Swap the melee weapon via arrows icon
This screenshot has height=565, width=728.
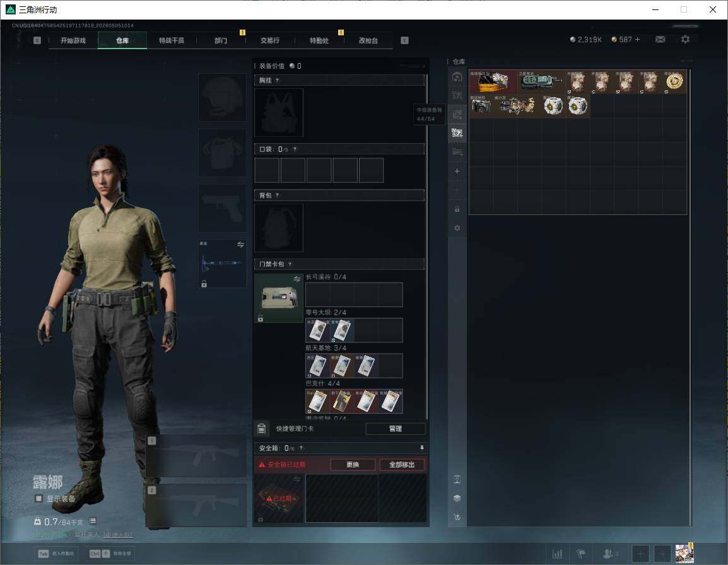[x=240, y=245]
